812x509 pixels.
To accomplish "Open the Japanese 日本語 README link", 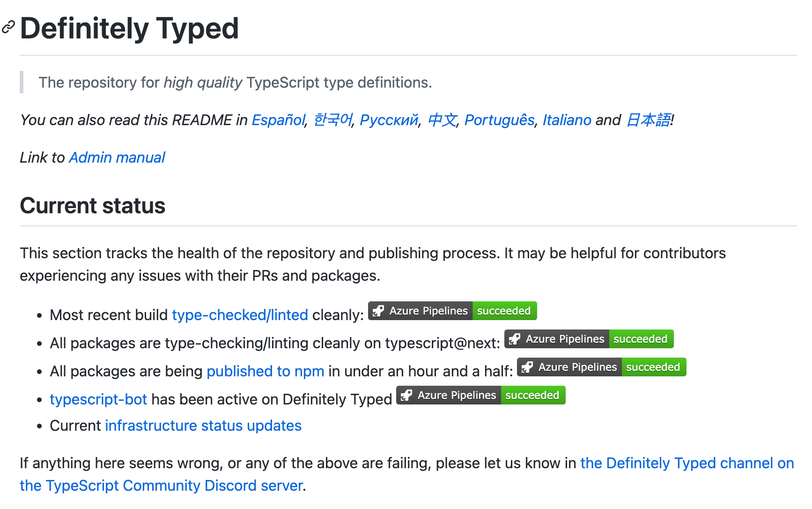I will point(648,120).
